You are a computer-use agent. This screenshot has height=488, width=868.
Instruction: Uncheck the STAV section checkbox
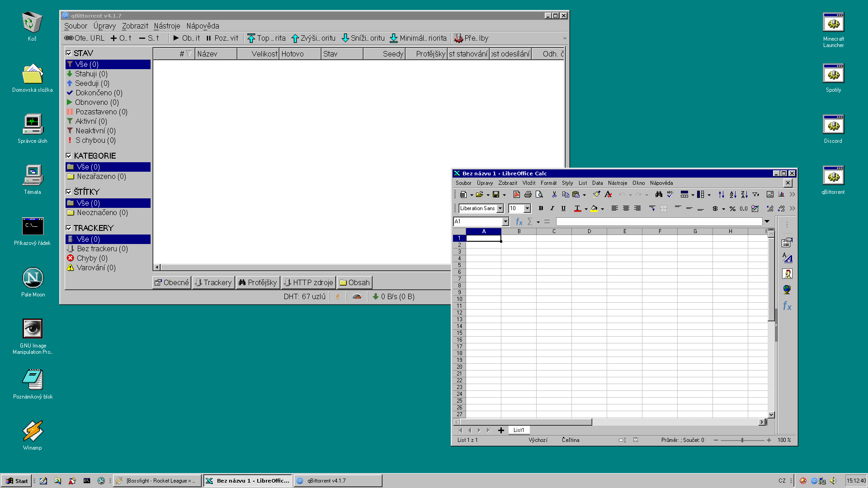[69, 53]
